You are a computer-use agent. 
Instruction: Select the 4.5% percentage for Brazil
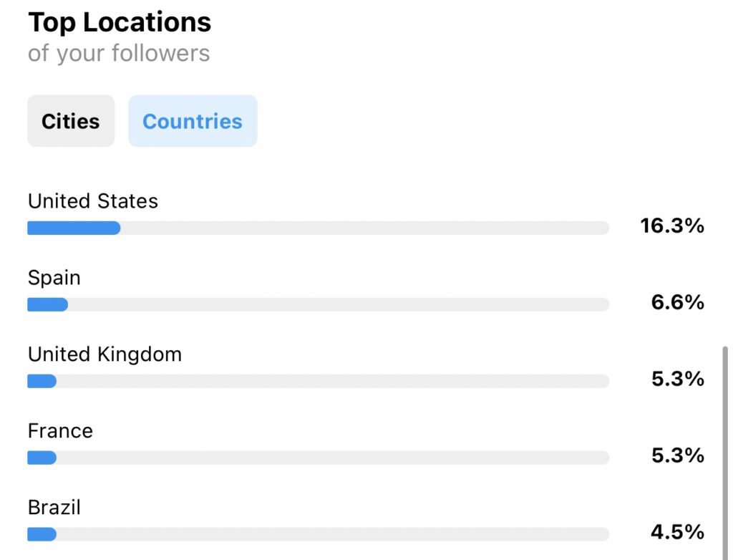pyautogui.click(x=677, y=532)
